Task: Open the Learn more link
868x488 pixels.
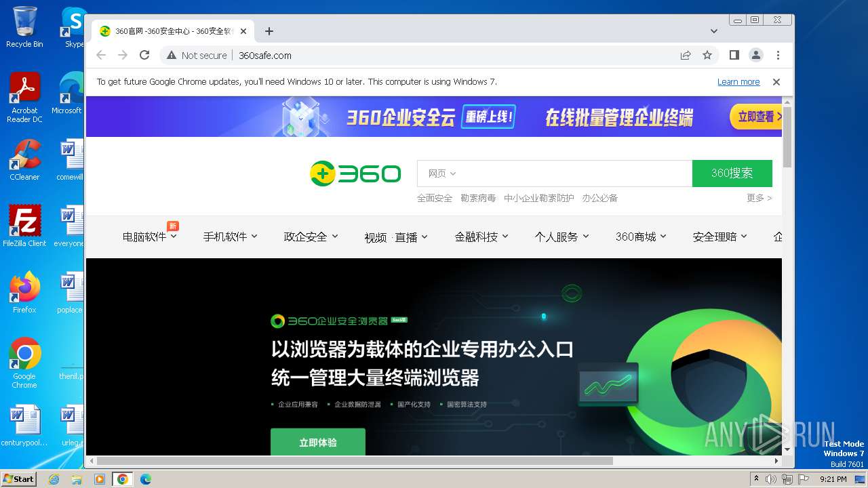Action: pyautogui.click(x=738, y=82)
